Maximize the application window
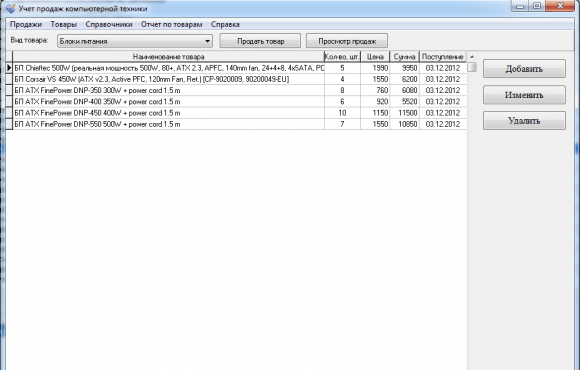Screen dimensions: 580x370 coord(537,6)
